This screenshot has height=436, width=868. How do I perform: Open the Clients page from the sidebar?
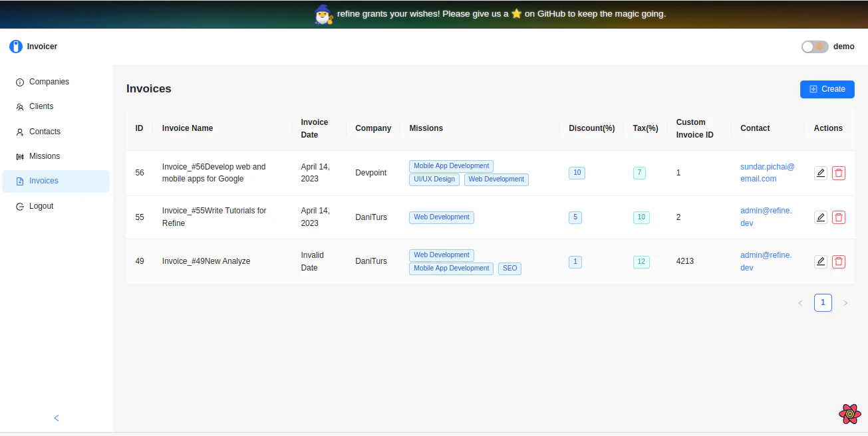(x=41, y=106)
